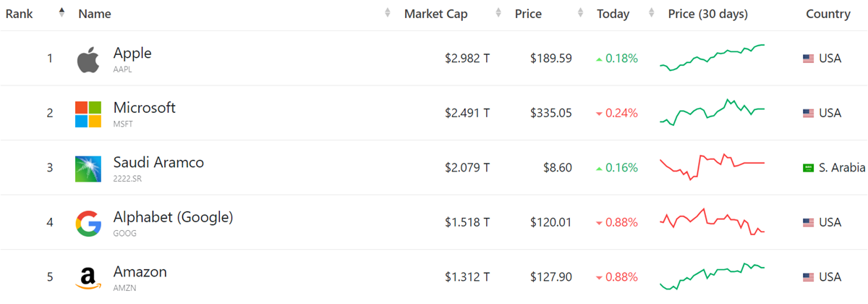Click the Microsoft four-color logo

[88, 114]
